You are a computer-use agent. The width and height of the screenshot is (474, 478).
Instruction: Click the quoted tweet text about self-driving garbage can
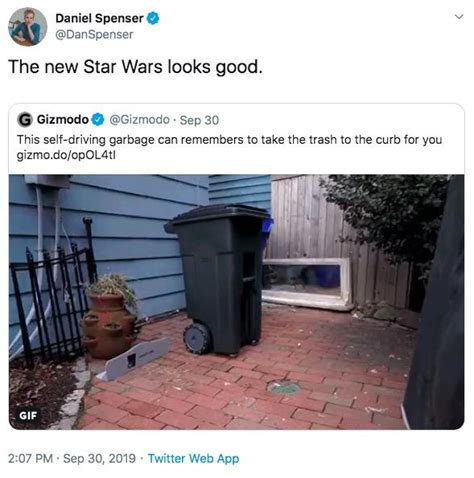(230, 140)
